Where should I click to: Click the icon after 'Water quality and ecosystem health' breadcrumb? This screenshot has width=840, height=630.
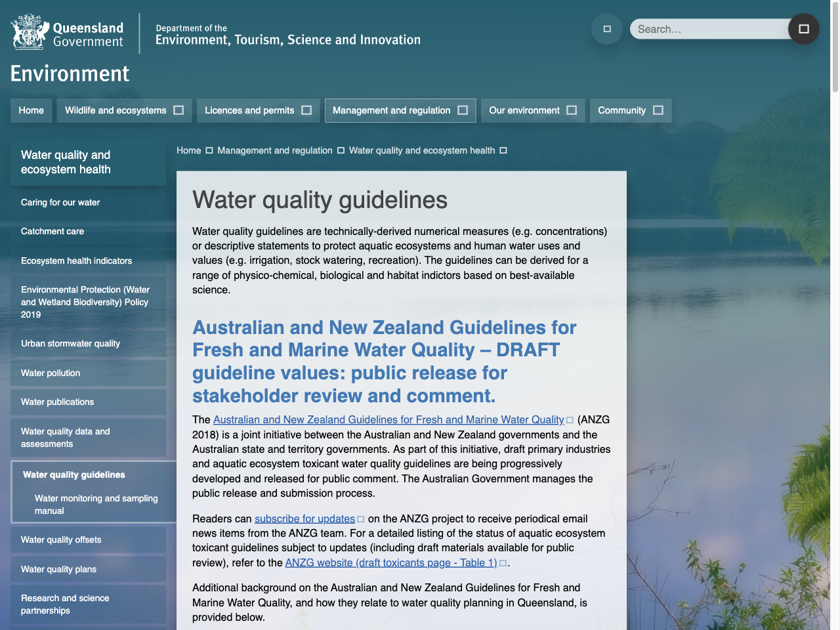click(x=503, y=150)
